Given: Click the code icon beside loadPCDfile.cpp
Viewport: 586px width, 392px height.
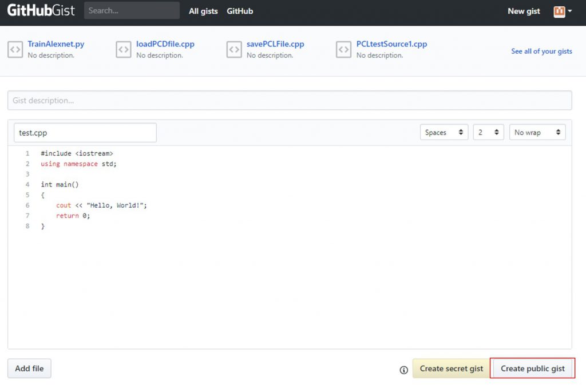Looking at the screenshot, I should tap(124, 50).
